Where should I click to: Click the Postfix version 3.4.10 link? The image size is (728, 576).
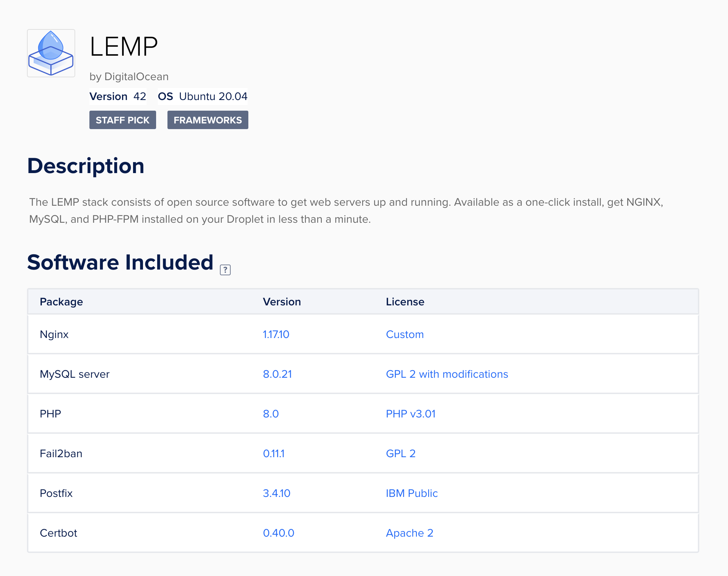[276, 493]
